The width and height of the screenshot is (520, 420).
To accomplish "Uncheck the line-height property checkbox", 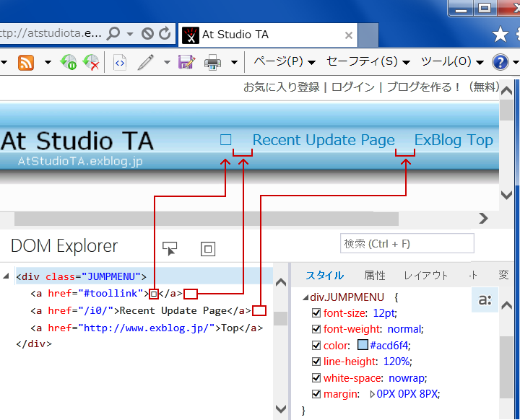I will (x=316, y=362).
